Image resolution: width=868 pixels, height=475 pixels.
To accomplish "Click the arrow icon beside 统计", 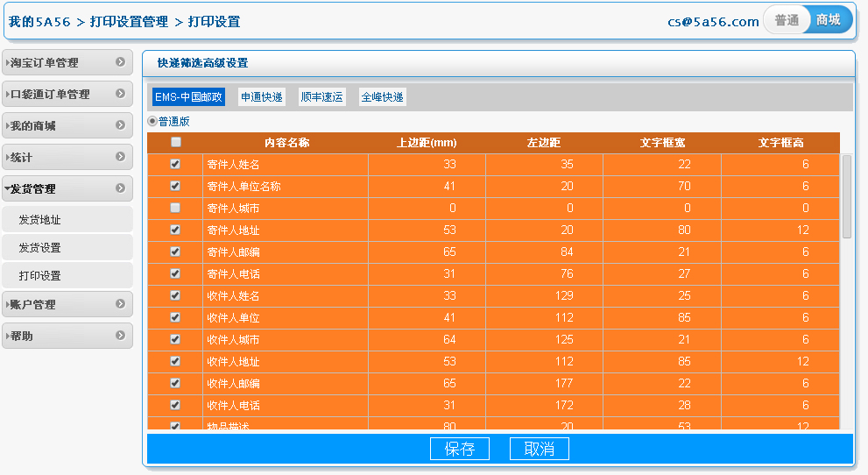I will pos(121,157).
